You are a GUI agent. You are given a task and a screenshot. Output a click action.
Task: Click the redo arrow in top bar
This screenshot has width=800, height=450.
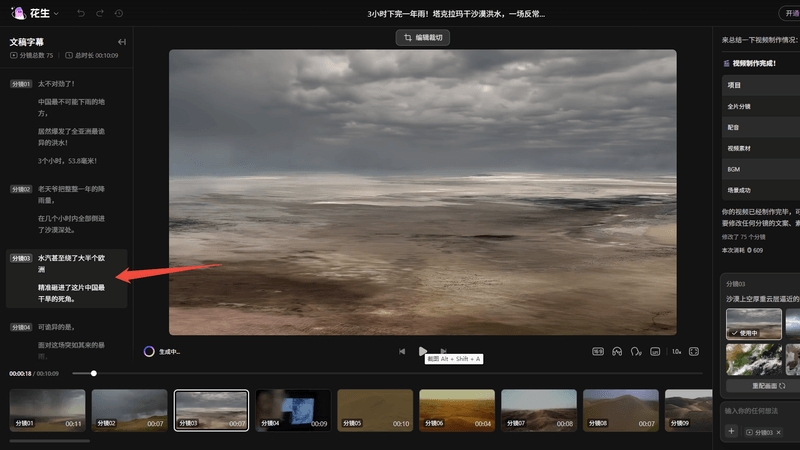(100, 13)
